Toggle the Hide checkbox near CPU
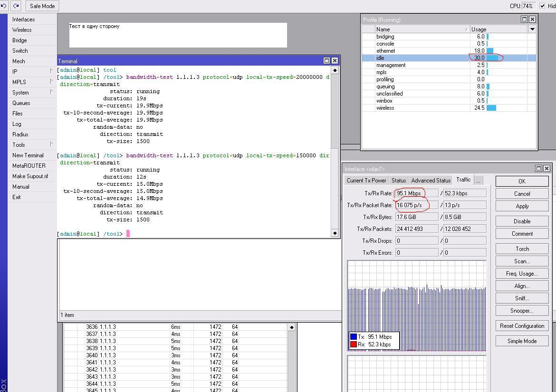 coord(542,6)
